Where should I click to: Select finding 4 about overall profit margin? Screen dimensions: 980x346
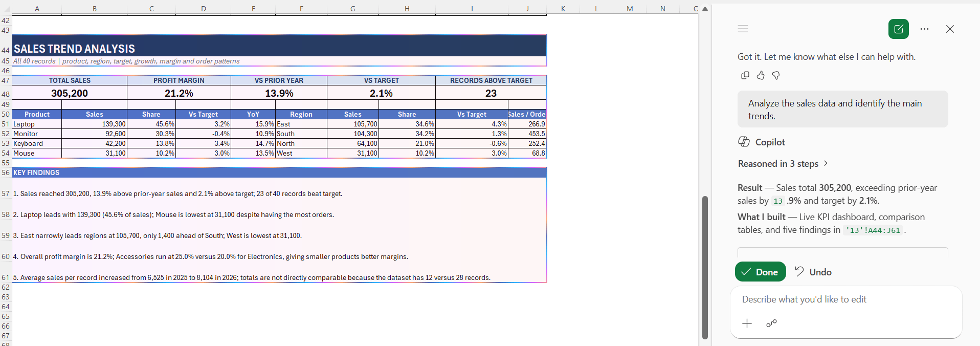pos(279,251)
